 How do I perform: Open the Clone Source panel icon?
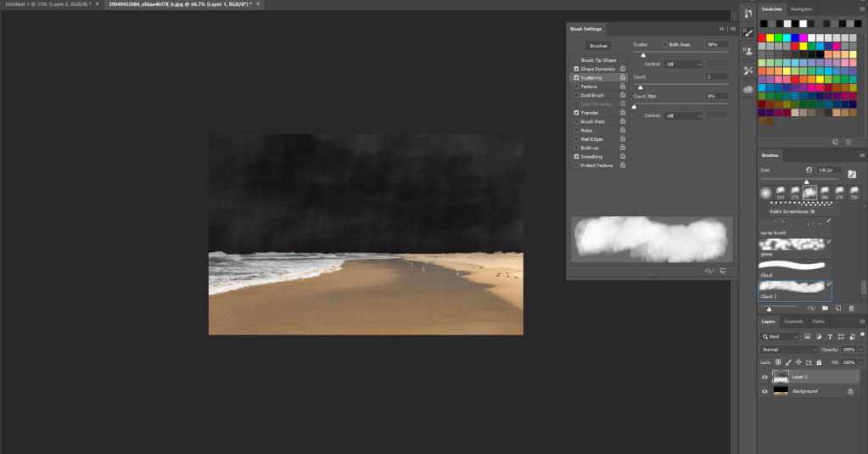pos(748,51)
